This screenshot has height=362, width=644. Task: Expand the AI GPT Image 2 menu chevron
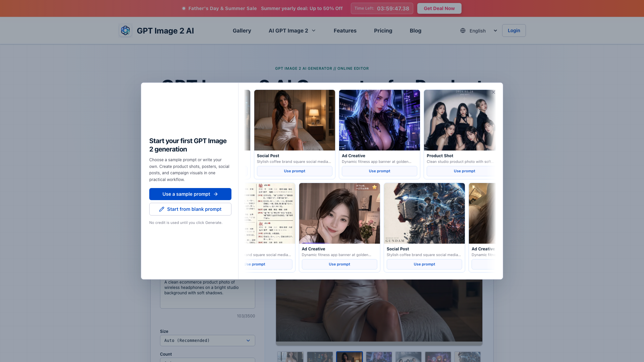pos(314,31)
